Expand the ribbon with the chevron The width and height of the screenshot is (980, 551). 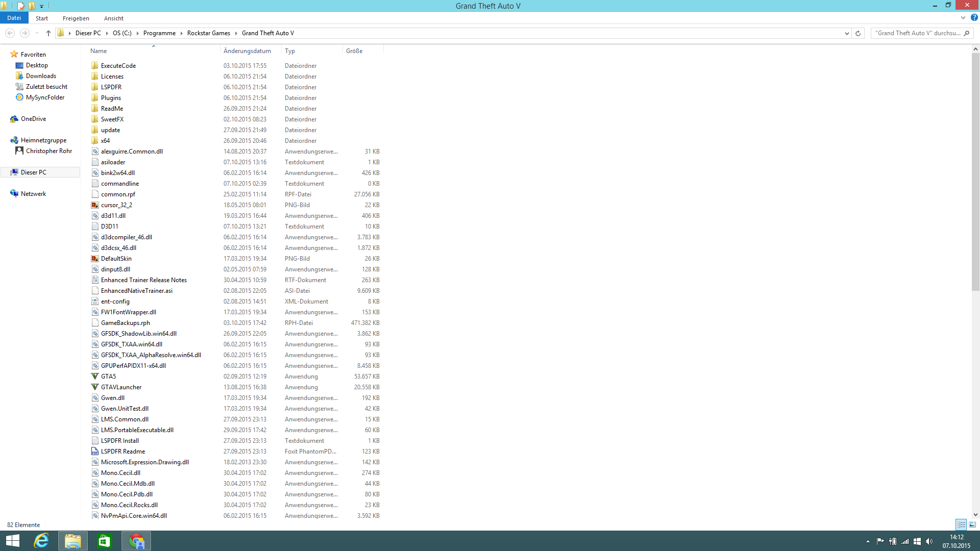963,18
